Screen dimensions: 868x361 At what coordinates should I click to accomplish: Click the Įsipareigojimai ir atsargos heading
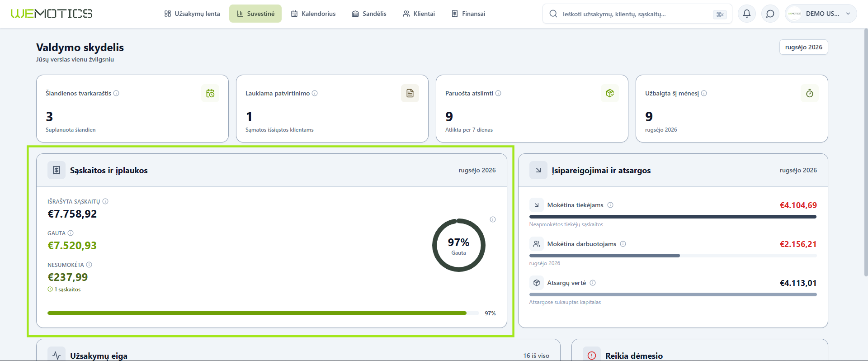(x=601, y=171)
